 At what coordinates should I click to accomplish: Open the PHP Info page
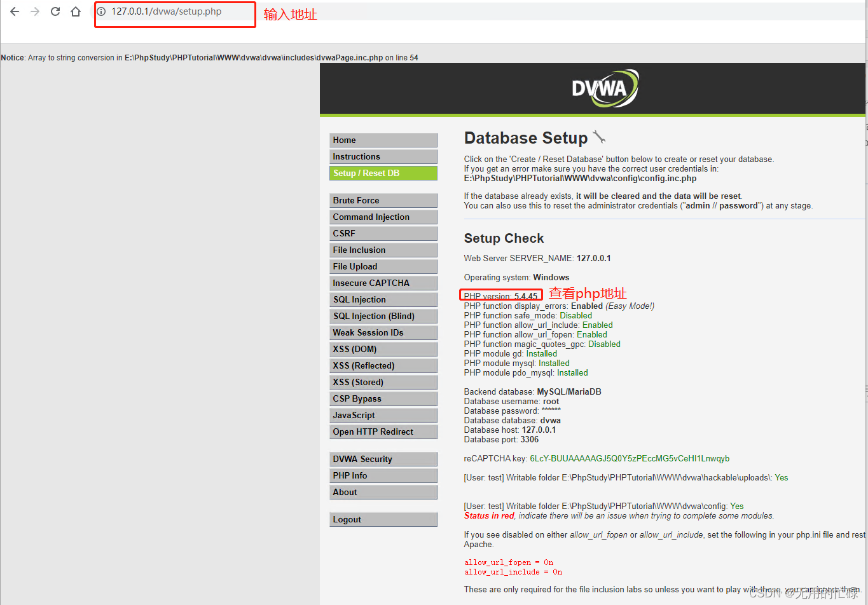click(383, 475)
